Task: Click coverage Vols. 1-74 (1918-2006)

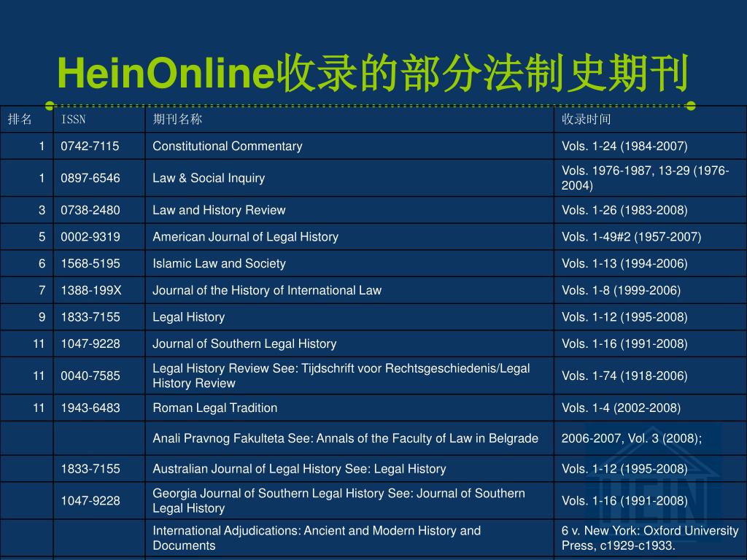Action: pyautogui.click(x=624, y=376)
